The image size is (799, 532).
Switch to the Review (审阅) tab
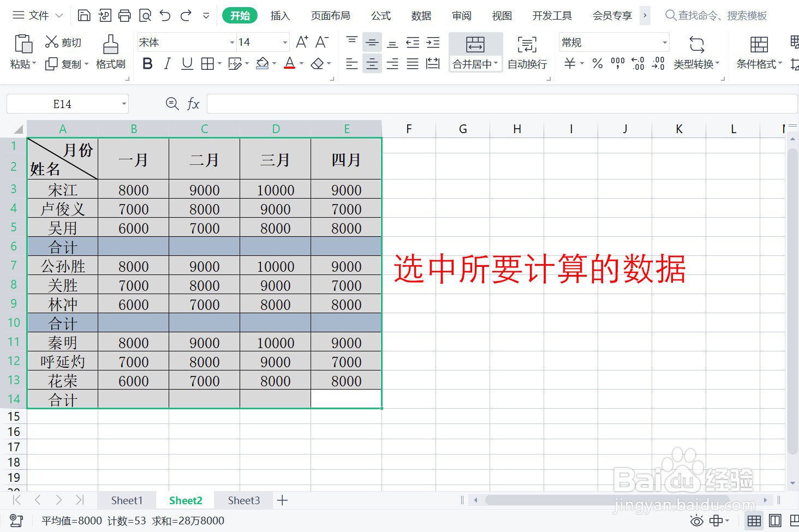(x=462, y=16)
